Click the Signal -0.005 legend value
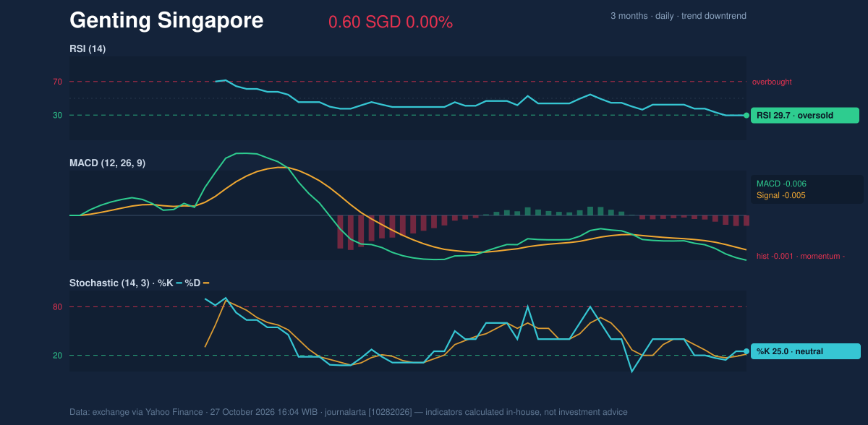Viewport: 868px width, 425px height. (x=781, y=195)
